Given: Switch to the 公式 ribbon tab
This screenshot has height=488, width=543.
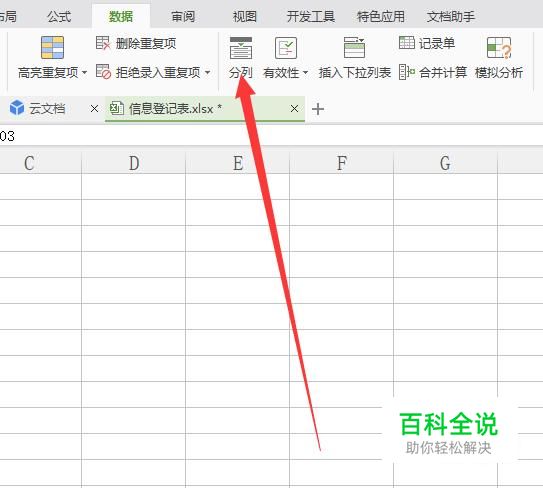Looking at the screenshot, I should (59, 16).
